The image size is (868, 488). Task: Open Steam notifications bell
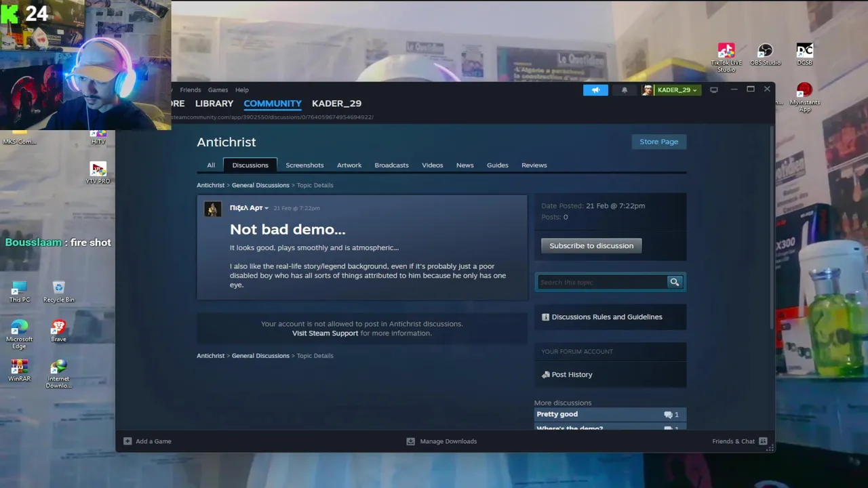pyautogui.click(x=625, y=90)
